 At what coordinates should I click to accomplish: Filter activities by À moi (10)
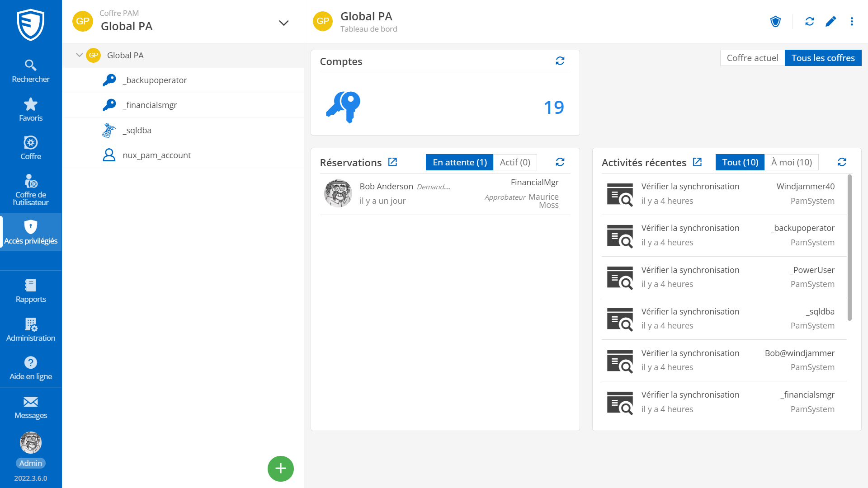pyautogui.click(x=791, y=162)
